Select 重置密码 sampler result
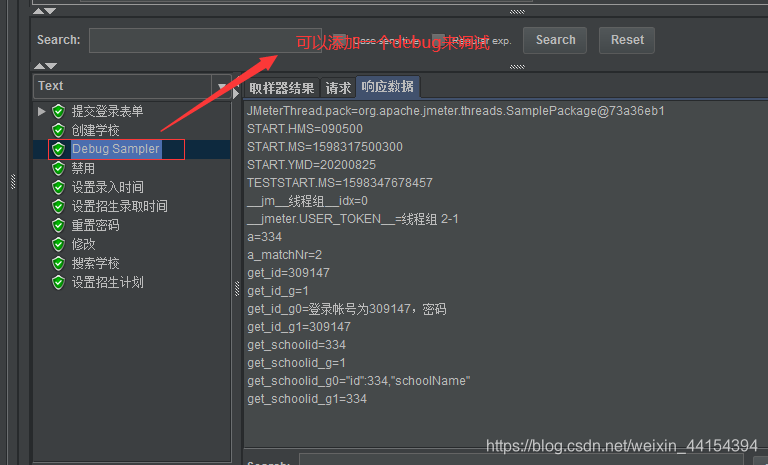The image size is (768, 465). coord(96,225)
